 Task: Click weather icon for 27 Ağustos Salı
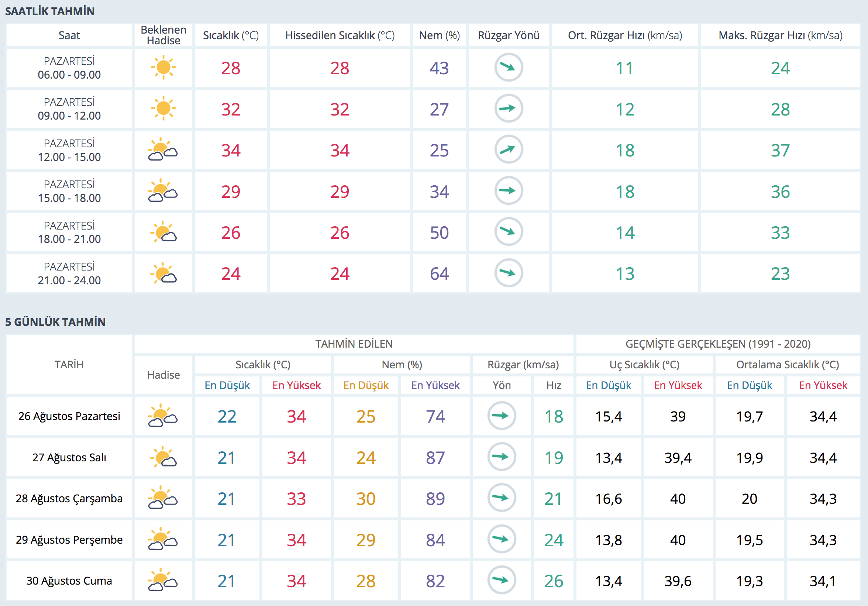[x=163, y=457]
